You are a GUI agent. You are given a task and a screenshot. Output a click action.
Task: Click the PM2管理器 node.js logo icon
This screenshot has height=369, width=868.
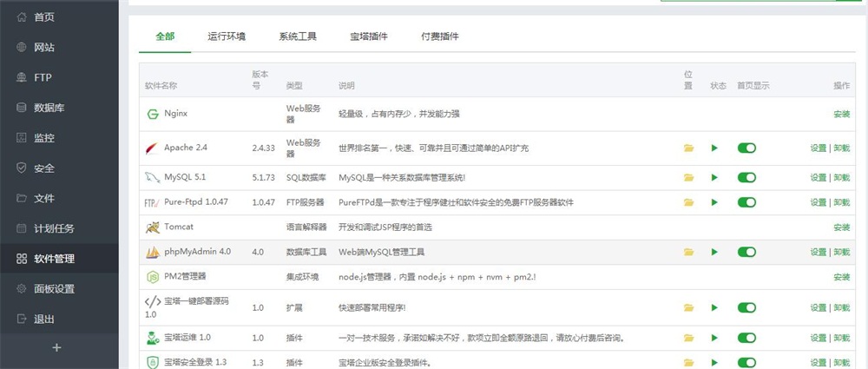[x=152, y=277]
